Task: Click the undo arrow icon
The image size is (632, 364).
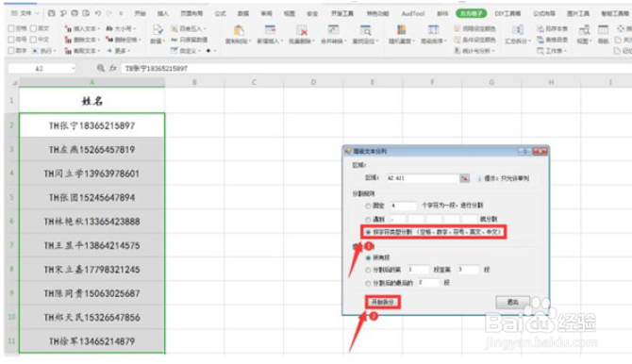Action: coord(97,13)
